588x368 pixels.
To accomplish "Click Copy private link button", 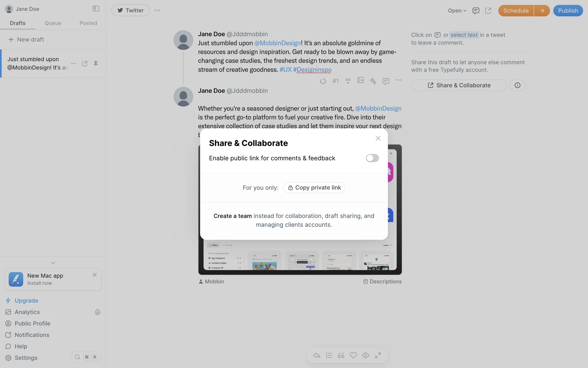I will [314, 188].
